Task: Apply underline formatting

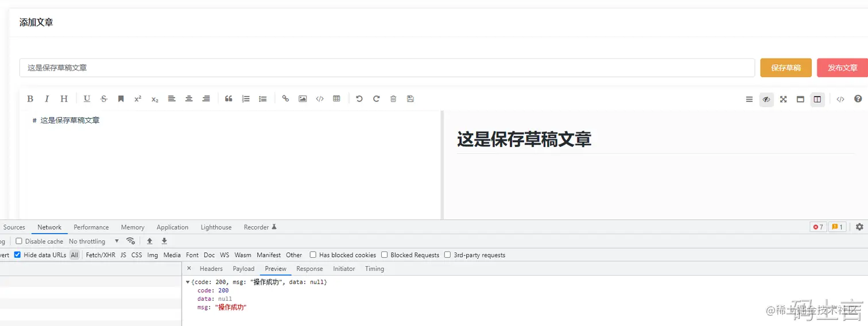Action: 87,99
